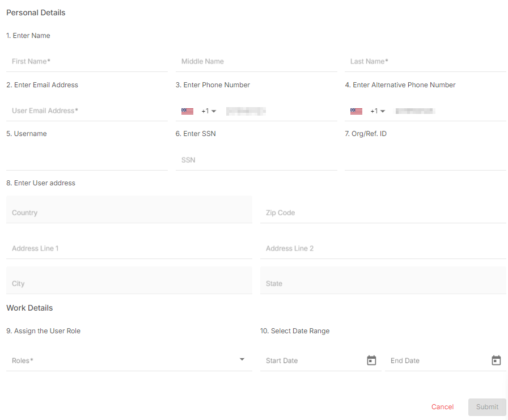508x420 pixels.
Task: Open the Roles dropdown
Action: tap(129, 360)
